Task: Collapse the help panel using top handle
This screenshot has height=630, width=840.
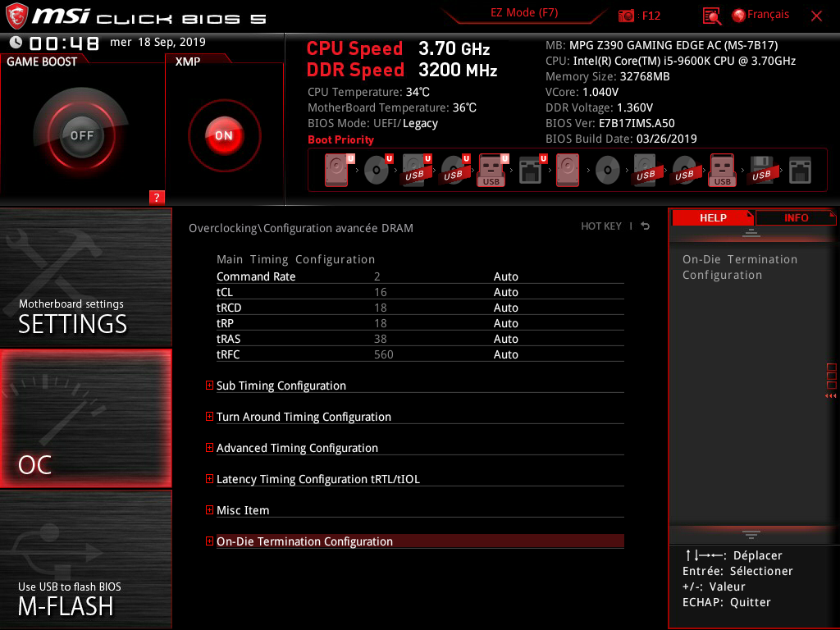Action: click(751, 233)
